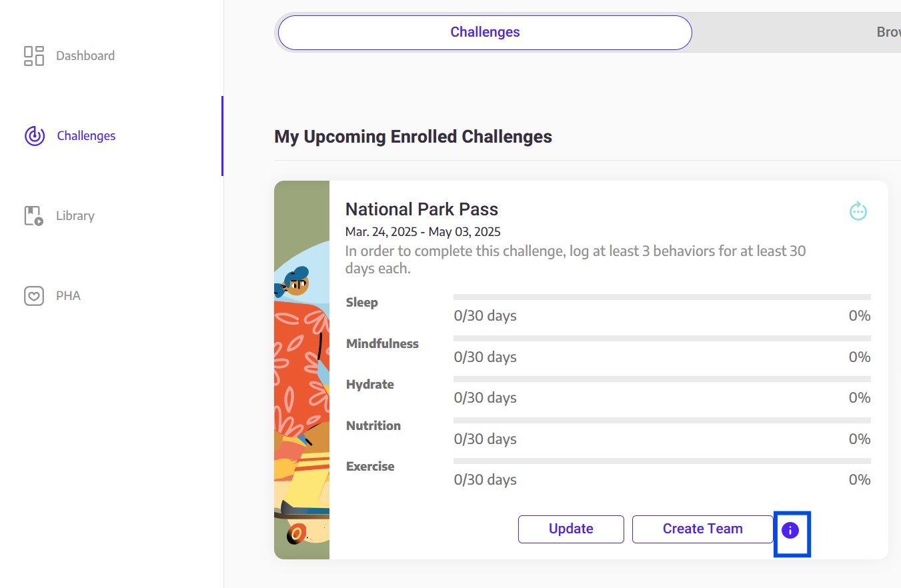901x588 pixels.
Task: Open Dashboard from the sidebar menu
Action: pos(85,56)
